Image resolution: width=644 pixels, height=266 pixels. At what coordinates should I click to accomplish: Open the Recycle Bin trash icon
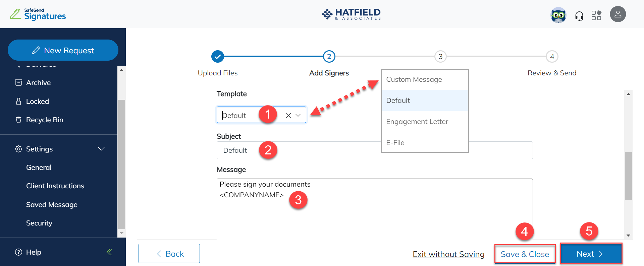coord(19,120)
